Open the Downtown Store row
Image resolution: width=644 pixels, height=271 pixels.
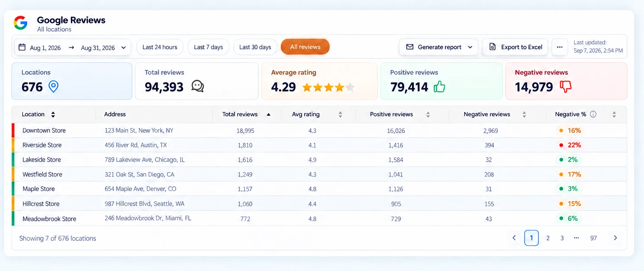coord(319,131)
